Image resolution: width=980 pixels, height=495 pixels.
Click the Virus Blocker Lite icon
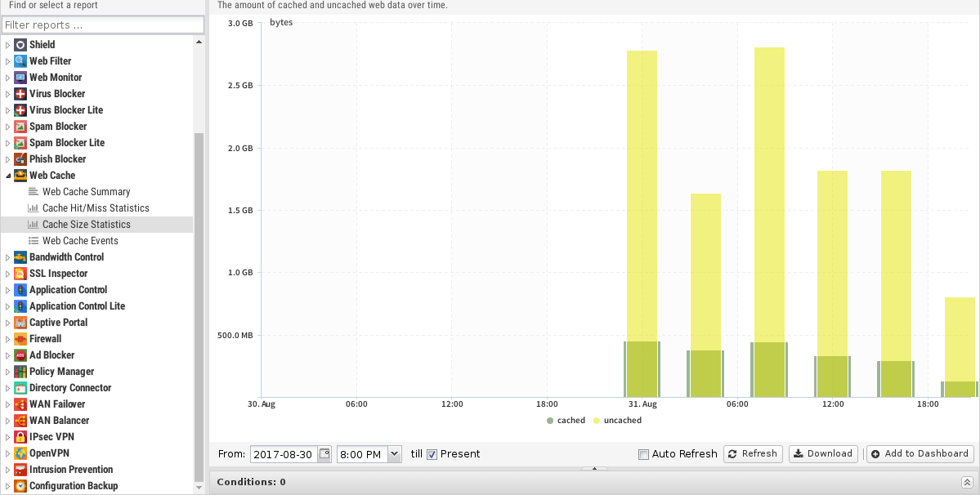(20, 109)
